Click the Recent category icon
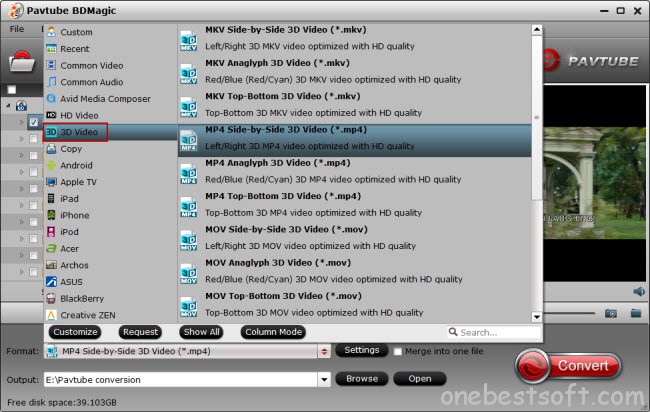 pos(51,48)
